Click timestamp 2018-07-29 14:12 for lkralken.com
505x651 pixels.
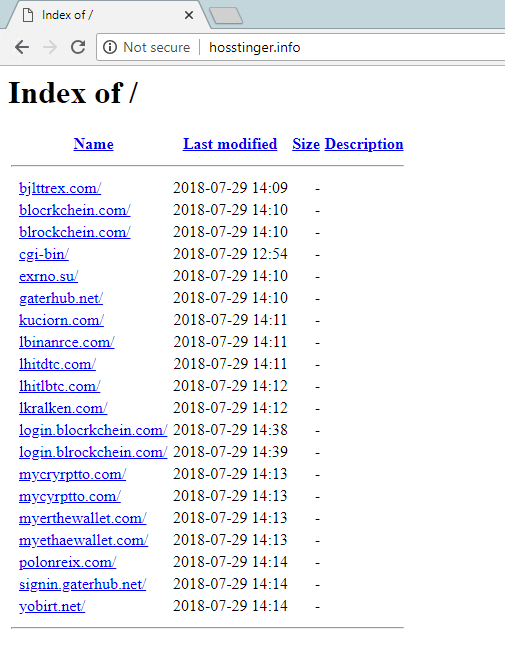[x=230, y=408]
